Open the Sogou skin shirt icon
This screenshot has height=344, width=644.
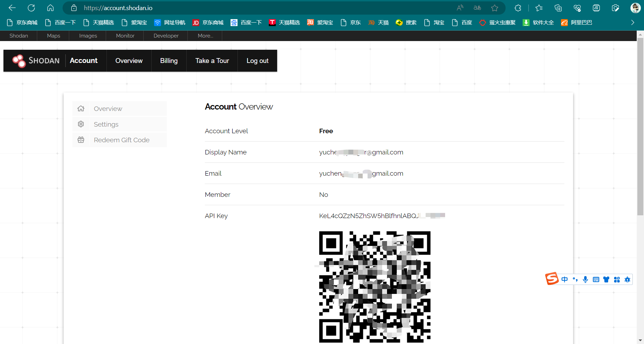pos(606,279)
